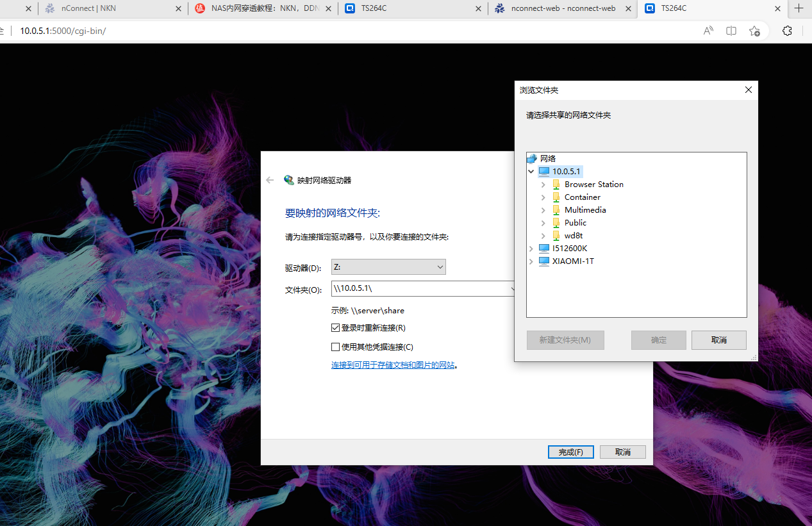The image size is (812, 526).
Task: Check 使用其他凭据连接 option
Action: [x=336, y=347]
